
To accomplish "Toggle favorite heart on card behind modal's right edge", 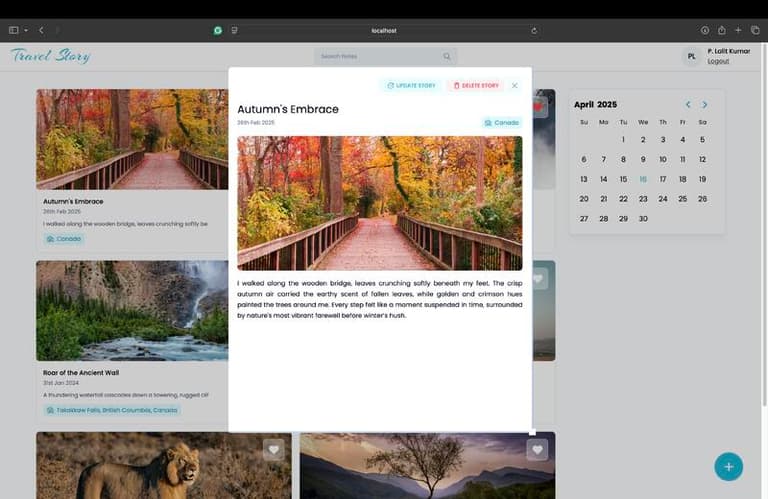I will (x=539, y=279).
